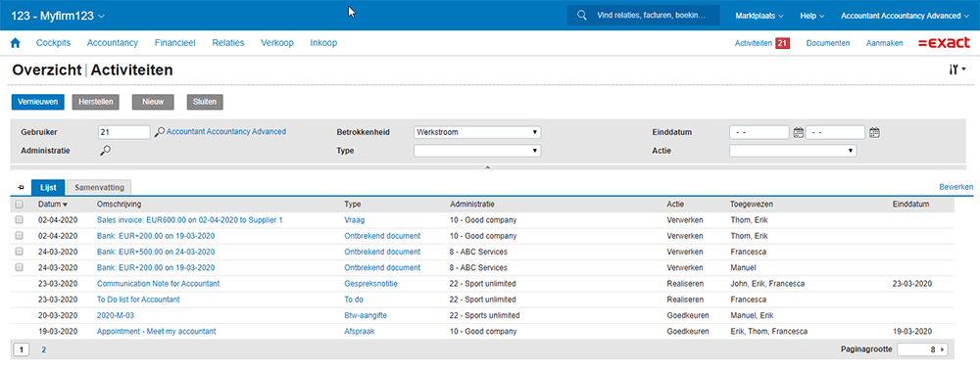Open second Einddatum calendar picker
This screenshot has width=980, height=369.
[x=874, y=132]
